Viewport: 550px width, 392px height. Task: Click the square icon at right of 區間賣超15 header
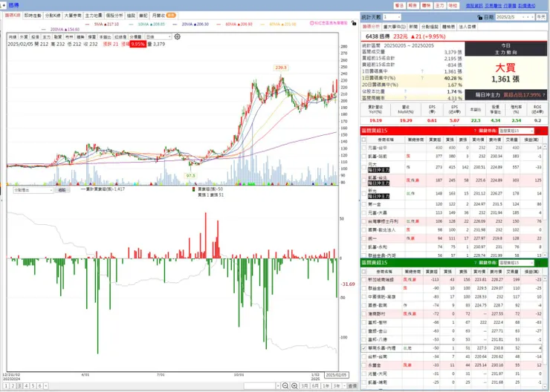tap(538, 263)
